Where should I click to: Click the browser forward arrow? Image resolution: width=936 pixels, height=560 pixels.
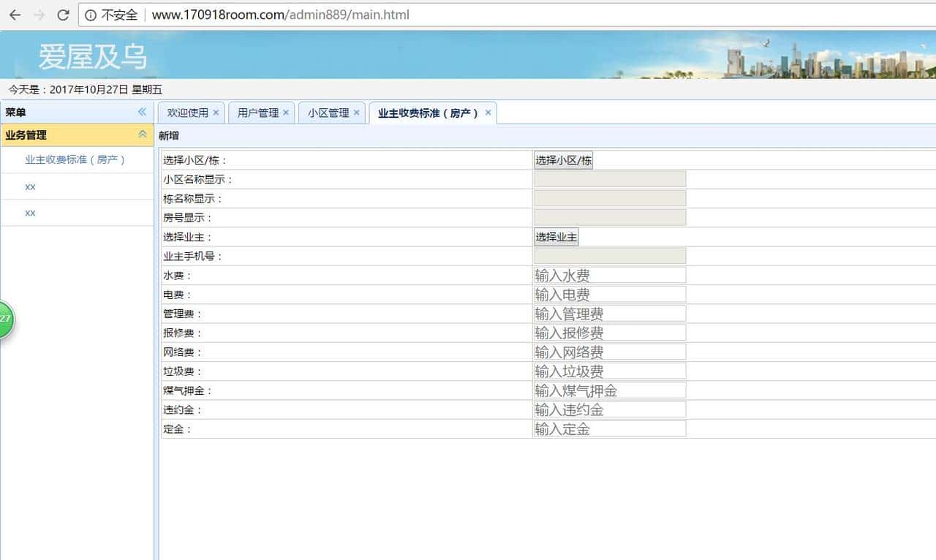(x=39, y=15)
